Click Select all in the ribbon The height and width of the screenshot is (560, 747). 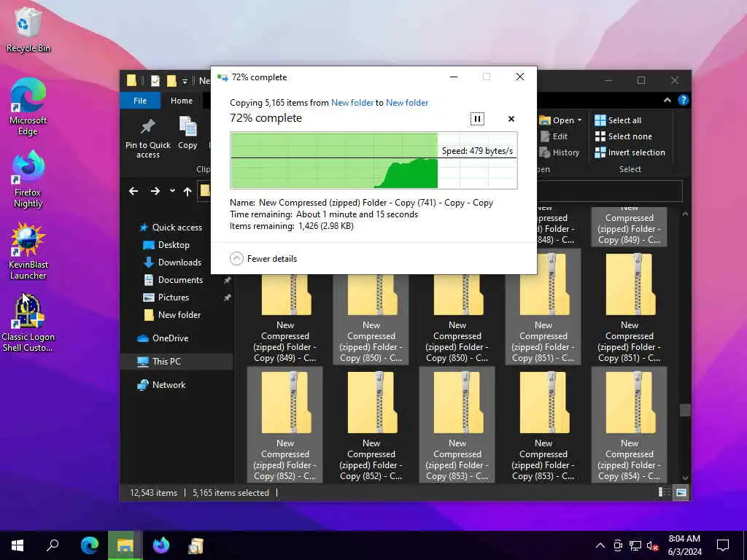pos(618,120)
